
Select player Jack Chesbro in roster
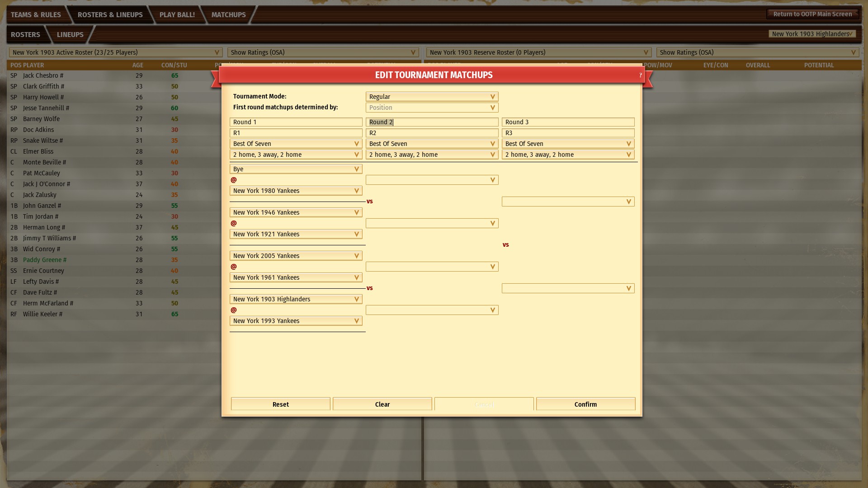(41, 75)
